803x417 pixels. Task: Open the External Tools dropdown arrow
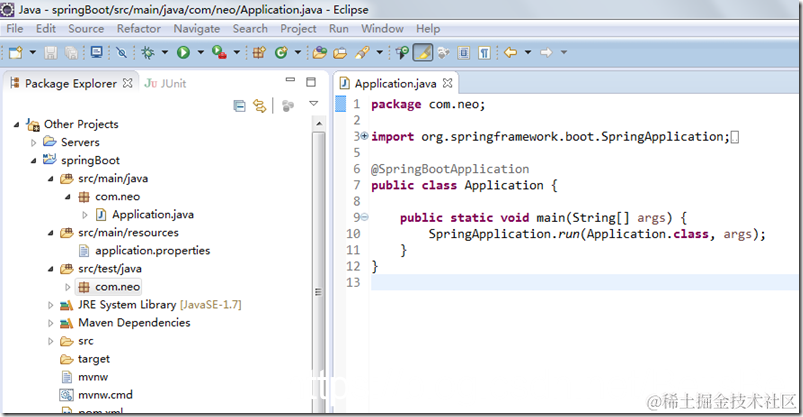pyautogui.click(x=236, y=52)
